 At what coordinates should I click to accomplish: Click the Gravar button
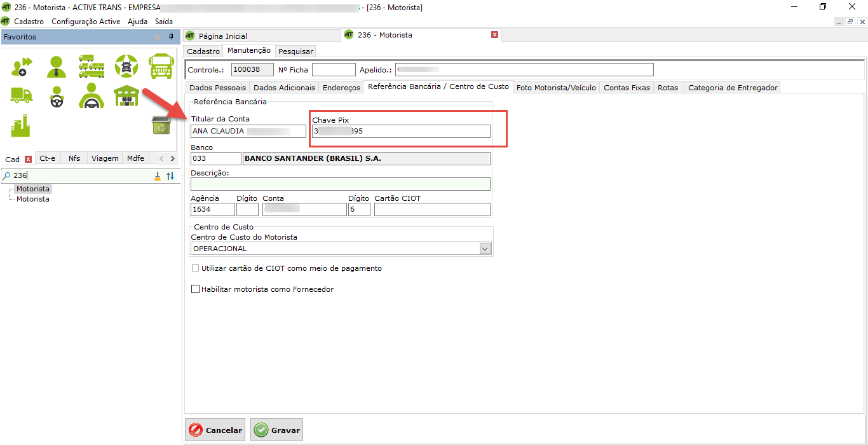coord(276,430)
